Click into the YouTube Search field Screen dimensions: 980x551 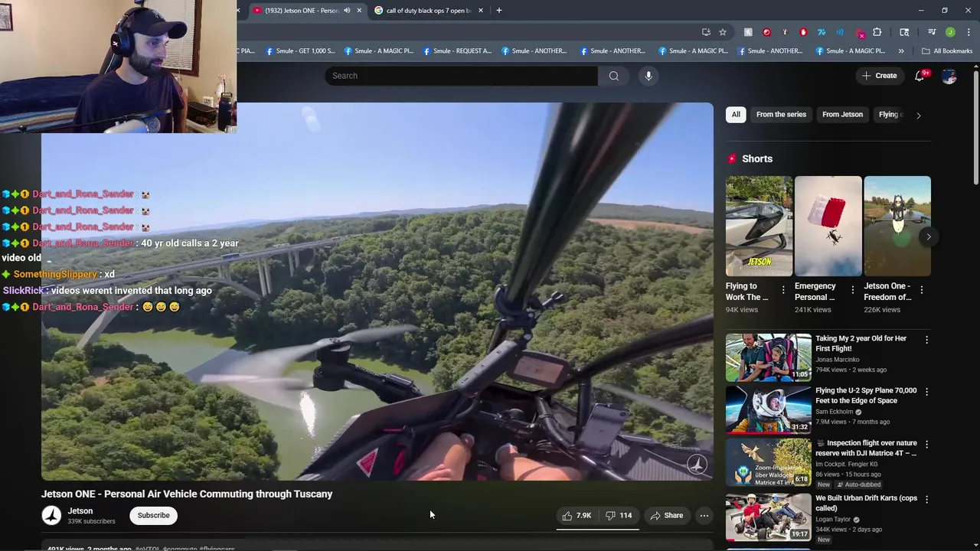[461, 76]
